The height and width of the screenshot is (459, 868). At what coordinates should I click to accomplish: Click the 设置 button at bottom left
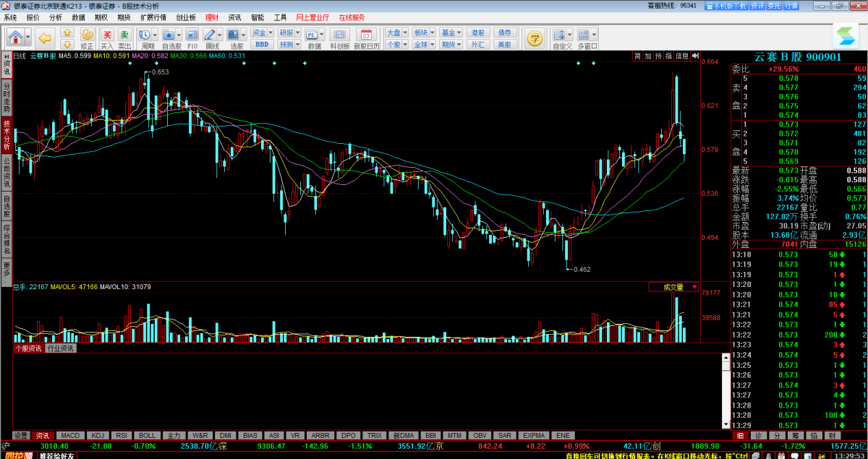[x=21, y=436]
